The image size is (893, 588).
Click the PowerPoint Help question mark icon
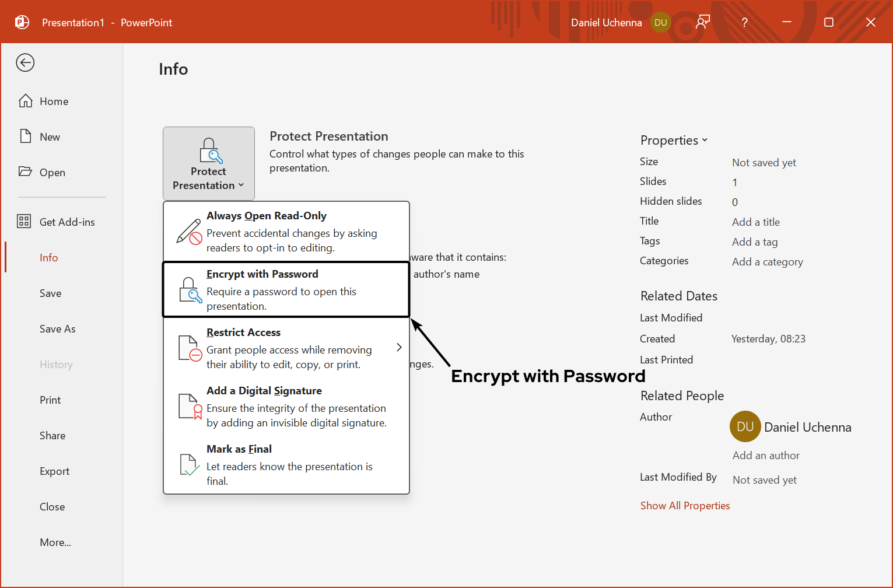coord(744,22)
